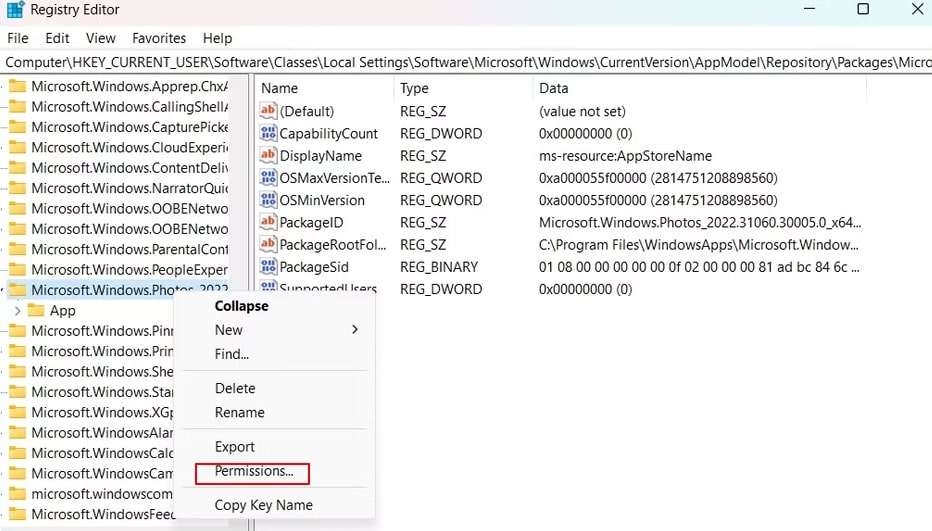The width and height of the screenshot is (932, 531).
Task: Open the Help menu
Action: (218, 38)
